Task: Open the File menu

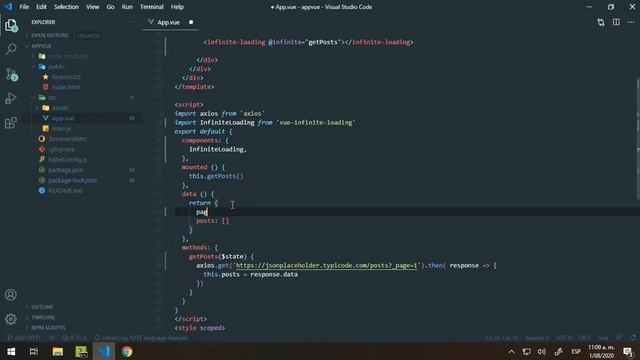Action: [x=24, y=7]
